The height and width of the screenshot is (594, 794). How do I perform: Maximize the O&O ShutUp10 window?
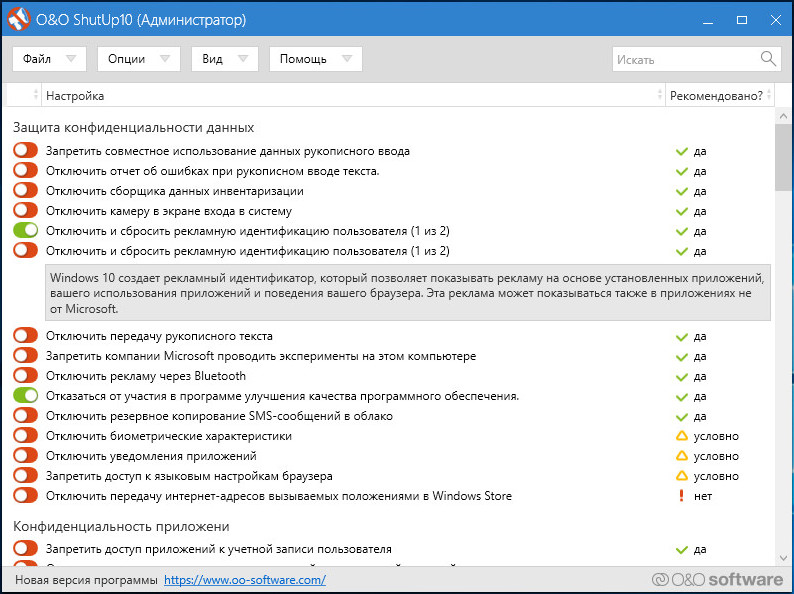click(x=742, y=20)
